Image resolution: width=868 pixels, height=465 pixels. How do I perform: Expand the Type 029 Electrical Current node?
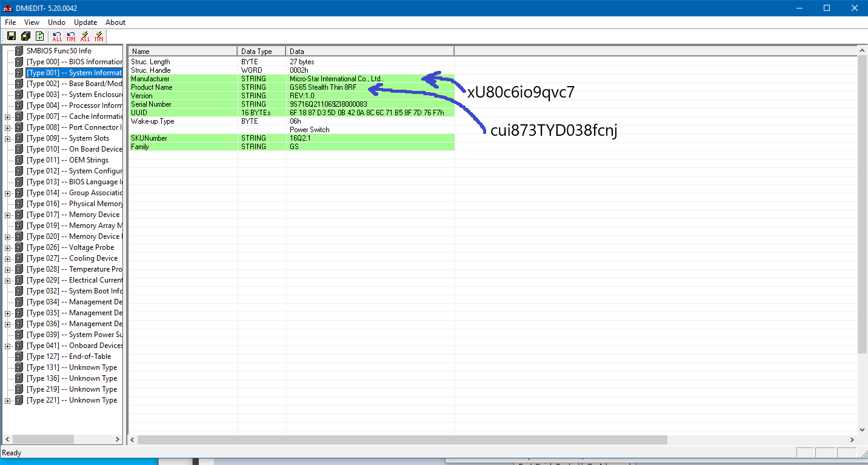coord(7,280)
